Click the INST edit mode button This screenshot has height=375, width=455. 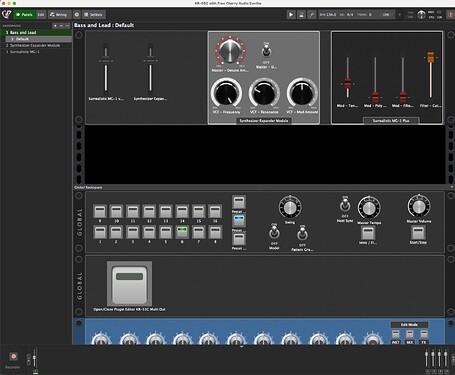[x=396, y=334]
